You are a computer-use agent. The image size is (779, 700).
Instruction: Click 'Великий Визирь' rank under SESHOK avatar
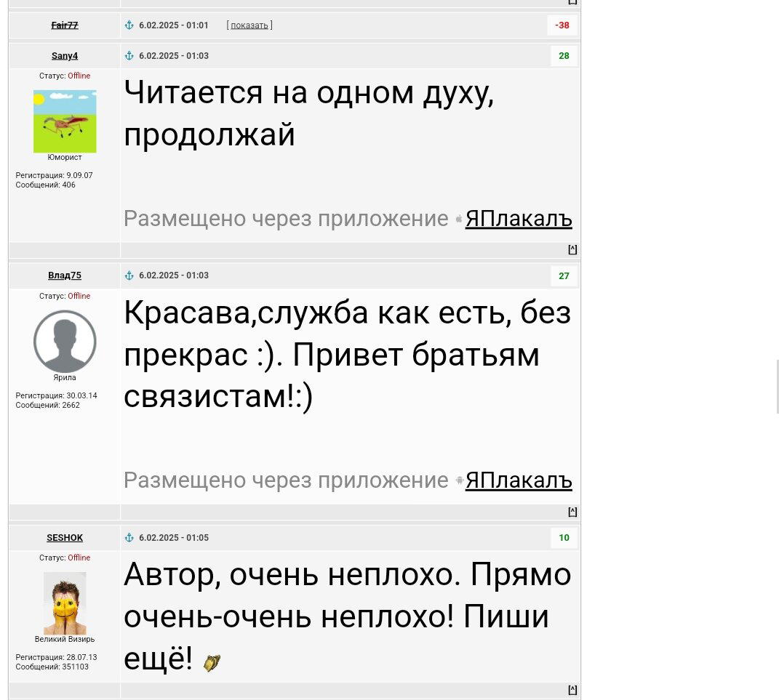(65, 640)
